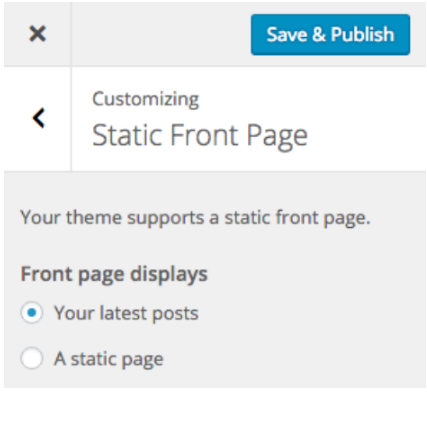Click the word Publish on the blue button

click(363, 34)
